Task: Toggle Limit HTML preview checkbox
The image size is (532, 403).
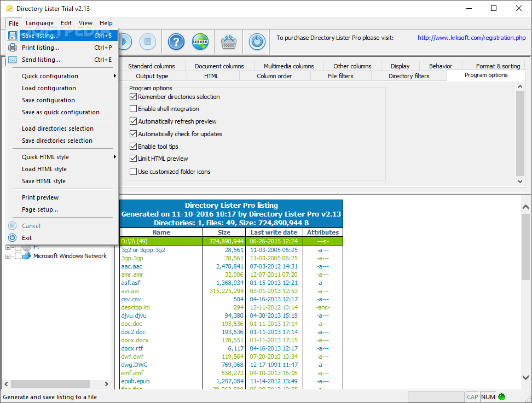Action: click(x=134, y=159)
